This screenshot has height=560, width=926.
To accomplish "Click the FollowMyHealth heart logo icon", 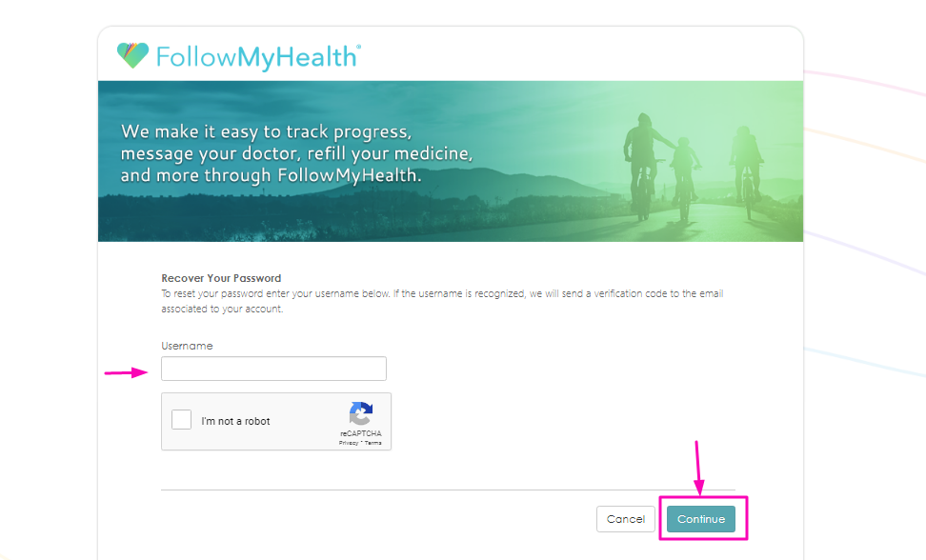I will point(132,55).
